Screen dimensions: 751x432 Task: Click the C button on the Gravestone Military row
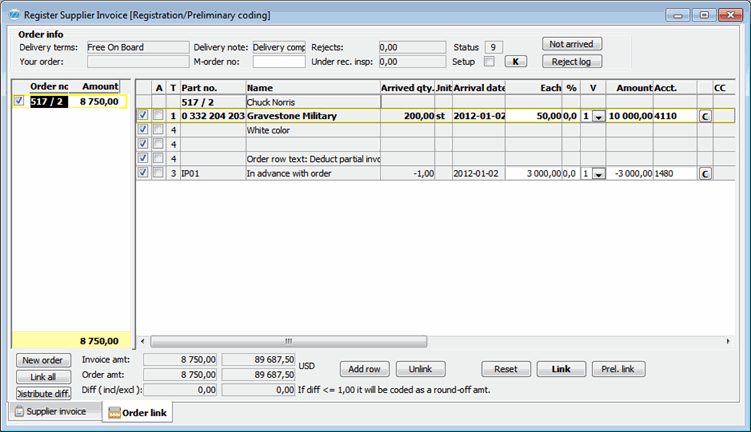click(x=704, y=116)
